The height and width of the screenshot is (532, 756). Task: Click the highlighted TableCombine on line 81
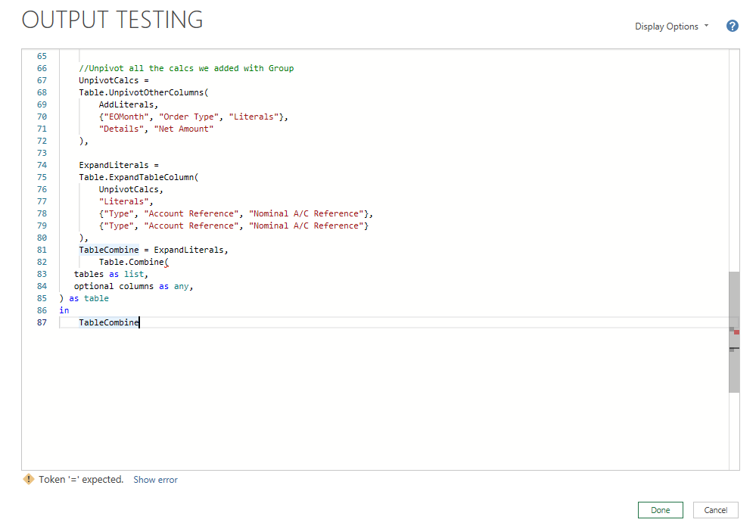pos(109,250)
